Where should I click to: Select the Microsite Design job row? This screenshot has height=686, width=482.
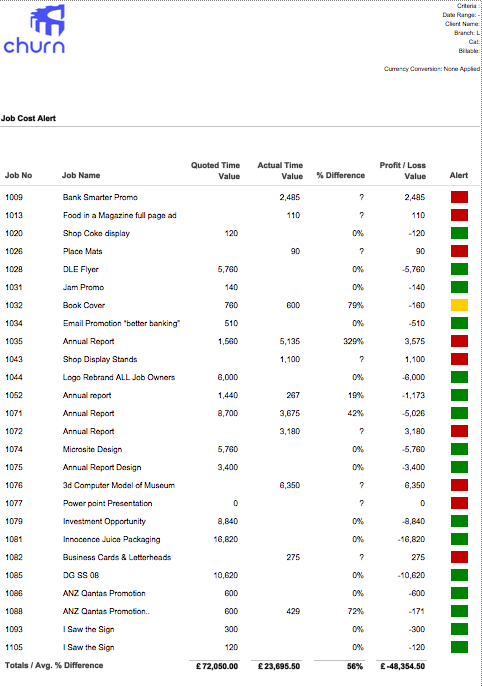tap(240, 449)
